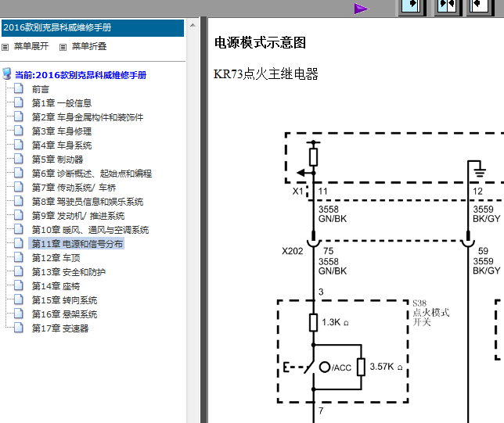Select 第11章 电源和信号分布
This screenshot has height=423, width=504.
click(77, 244)
